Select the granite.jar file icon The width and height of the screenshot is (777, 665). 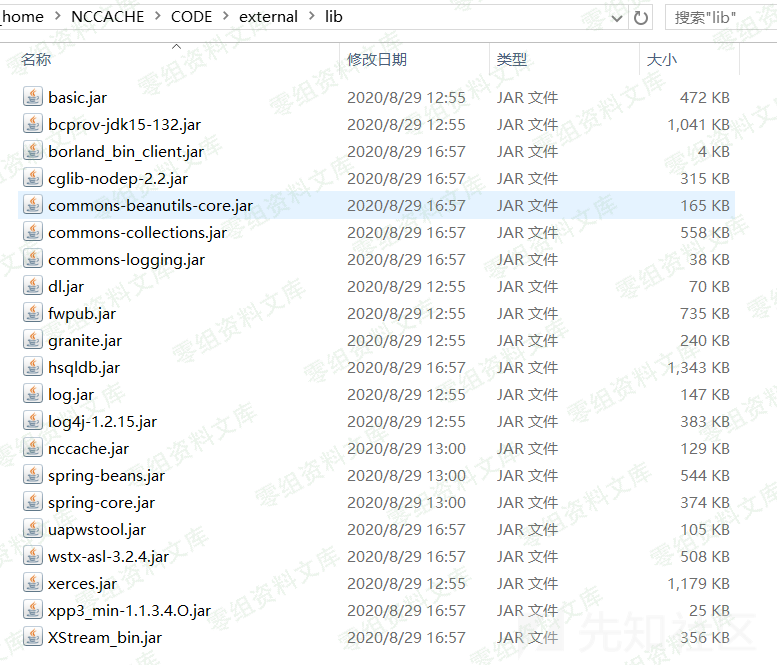pos(32,341)
